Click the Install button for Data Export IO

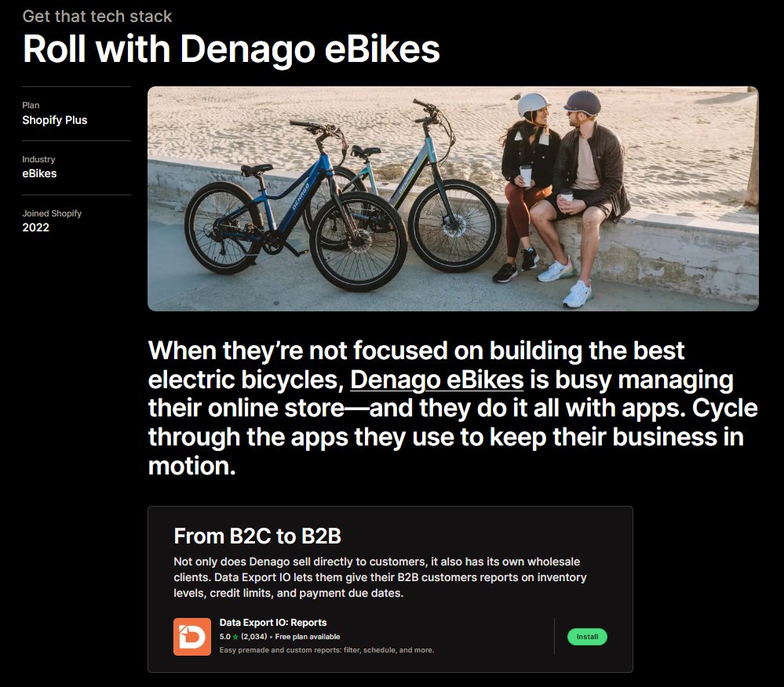click(587, 637)
